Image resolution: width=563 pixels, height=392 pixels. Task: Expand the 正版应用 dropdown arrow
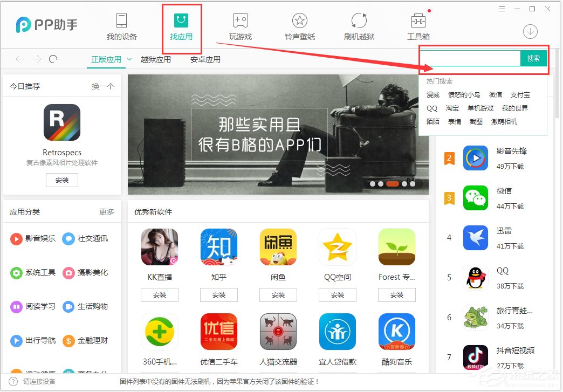click(129, 59)
